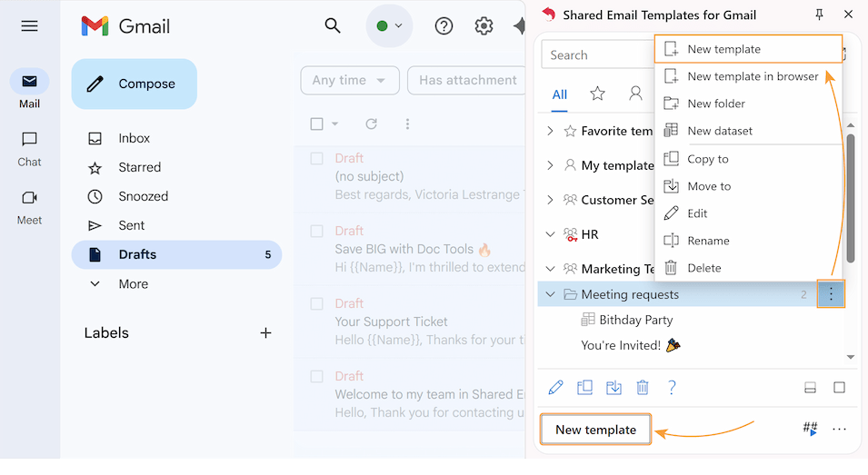Viewport: 868px width, 475px height.
Task: Select the Save BIG with Doc Tools checkbox
Action: point(316,231)
